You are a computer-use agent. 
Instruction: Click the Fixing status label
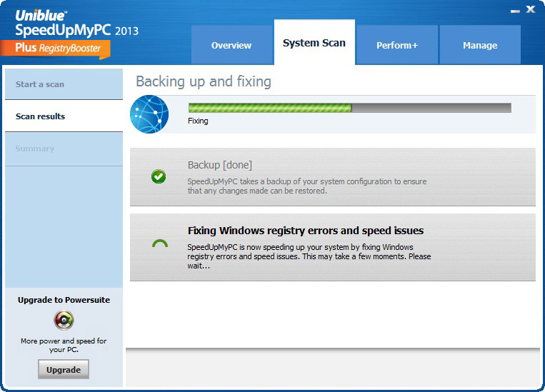[198, 121]
